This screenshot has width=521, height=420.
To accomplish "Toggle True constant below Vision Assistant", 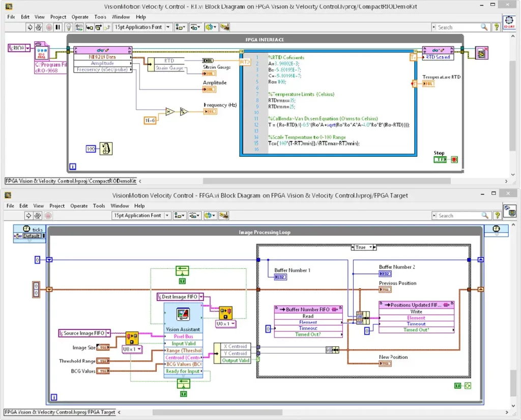I will [x=183, y=394].
